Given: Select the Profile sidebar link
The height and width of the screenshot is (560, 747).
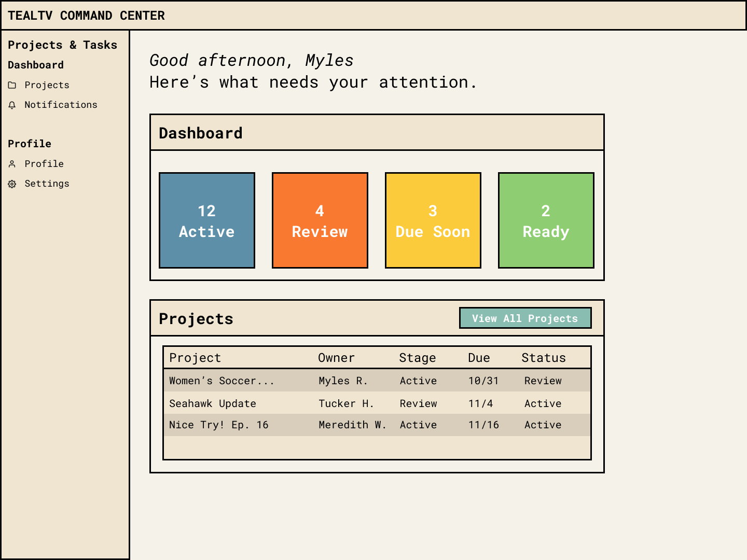Looking at the screenshot, I should (36, 164).
